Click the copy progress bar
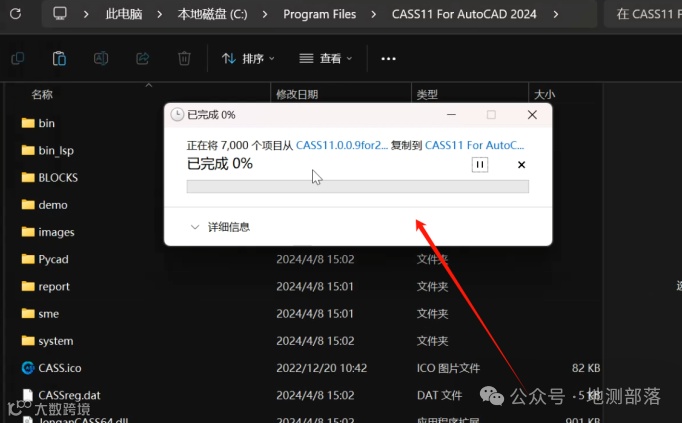Viewport: 682px width, 423px height. 358,187
